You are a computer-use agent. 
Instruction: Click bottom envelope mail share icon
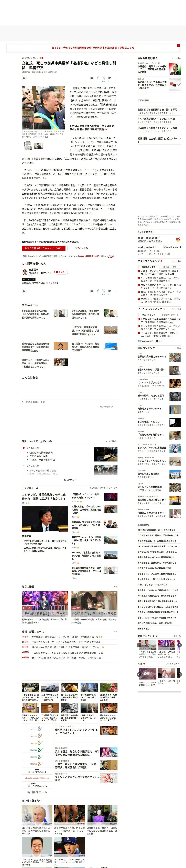pyautogui.click(x=92, y=291)
